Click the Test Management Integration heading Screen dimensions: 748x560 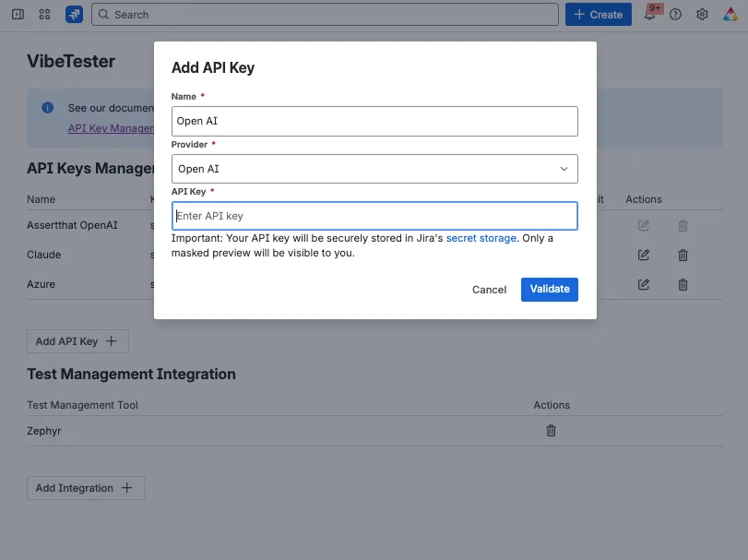[x=131, y=374]
